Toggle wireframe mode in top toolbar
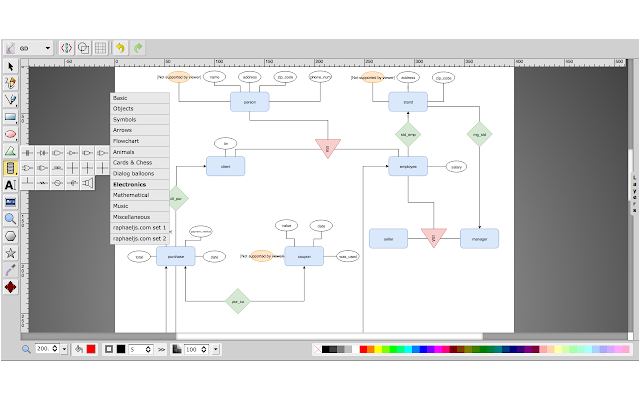 pyautogui.click(x=84, y=48)
